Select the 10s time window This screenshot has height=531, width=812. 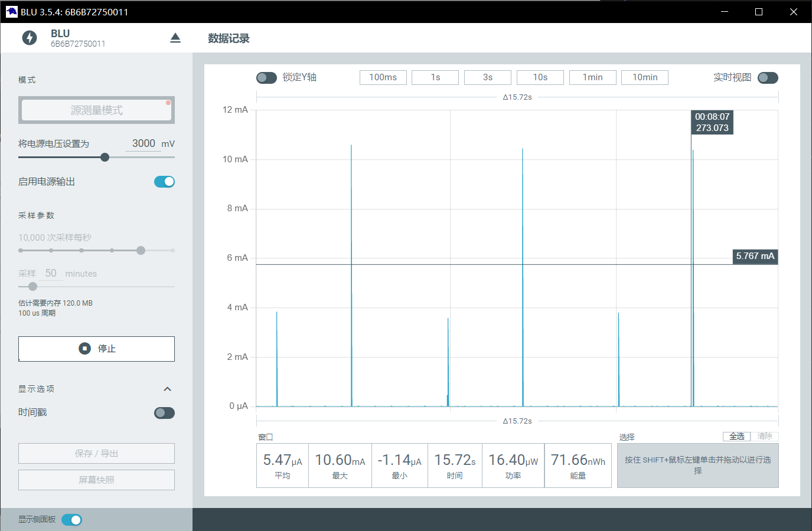540,77
